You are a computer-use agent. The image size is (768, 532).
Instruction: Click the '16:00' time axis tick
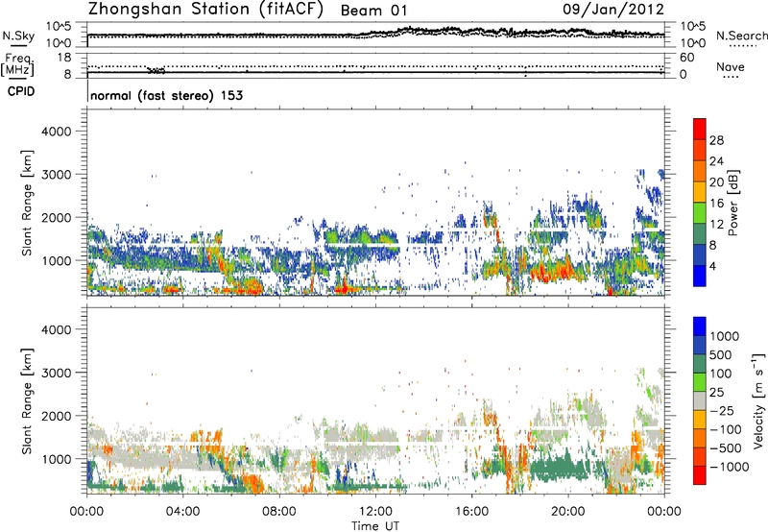click(471, 512)
